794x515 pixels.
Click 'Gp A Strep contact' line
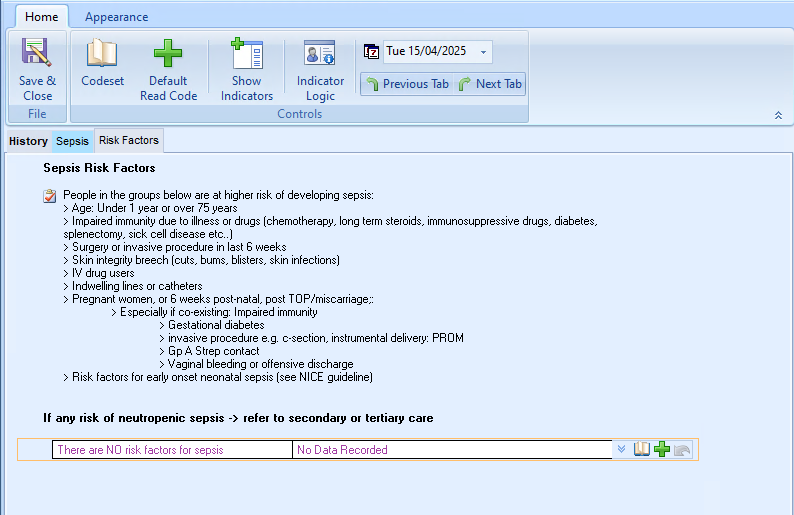coord(209,351)
